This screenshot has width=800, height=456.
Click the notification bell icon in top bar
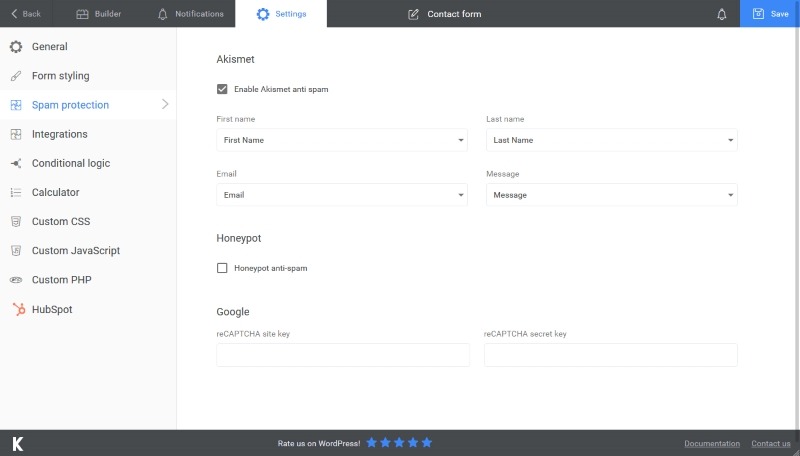722,14
